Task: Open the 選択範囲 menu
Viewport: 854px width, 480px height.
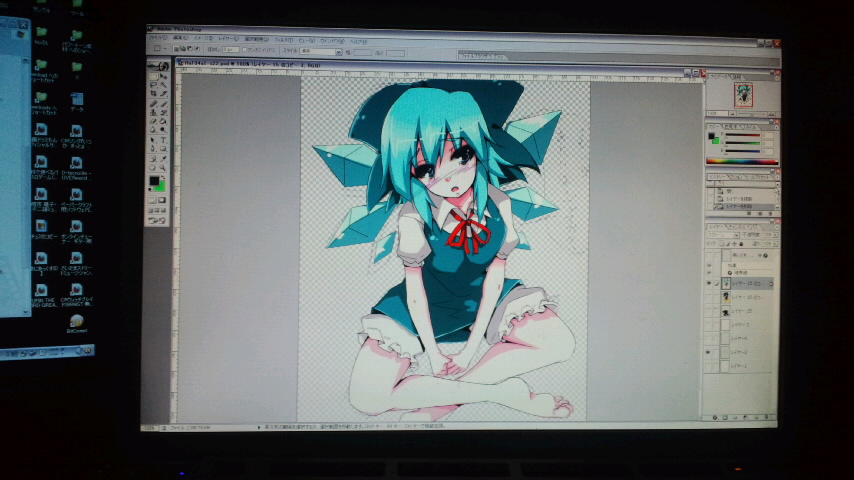Action: (257, 39)
